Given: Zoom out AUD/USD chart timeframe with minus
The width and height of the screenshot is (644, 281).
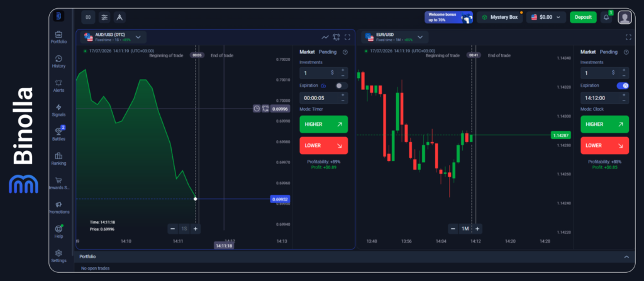Looking at the screenshot, I should click(173, 229).
